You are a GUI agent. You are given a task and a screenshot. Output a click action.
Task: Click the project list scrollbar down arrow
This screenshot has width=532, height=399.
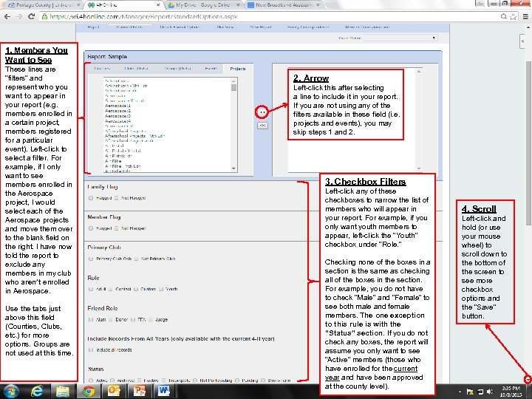233,168
